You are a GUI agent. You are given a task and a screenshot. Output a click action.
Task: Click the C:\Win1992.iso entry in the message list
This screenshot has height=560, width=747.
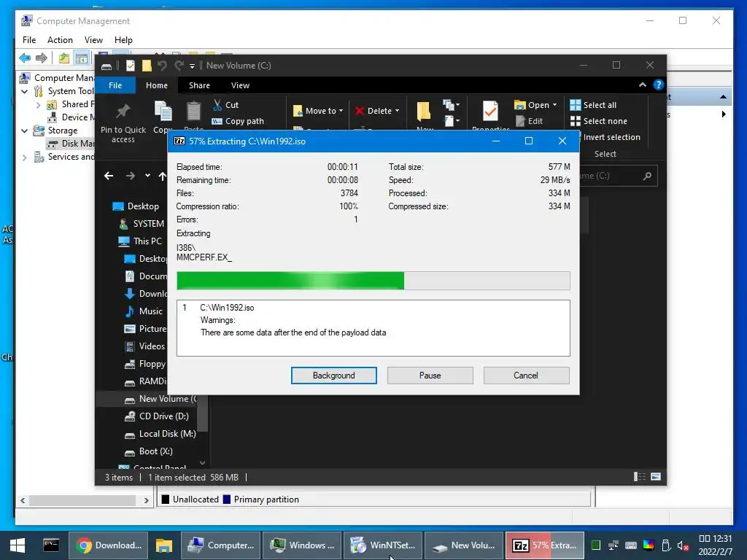click(x=227, y=308)
